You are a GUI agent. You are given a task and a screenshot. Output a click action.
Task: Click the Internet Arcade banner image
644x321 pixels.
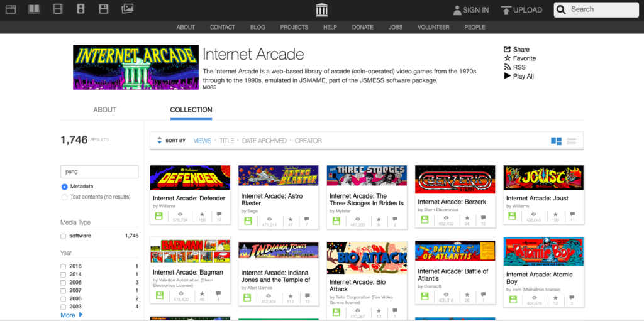pyautogui.click(x=136, y=67)
